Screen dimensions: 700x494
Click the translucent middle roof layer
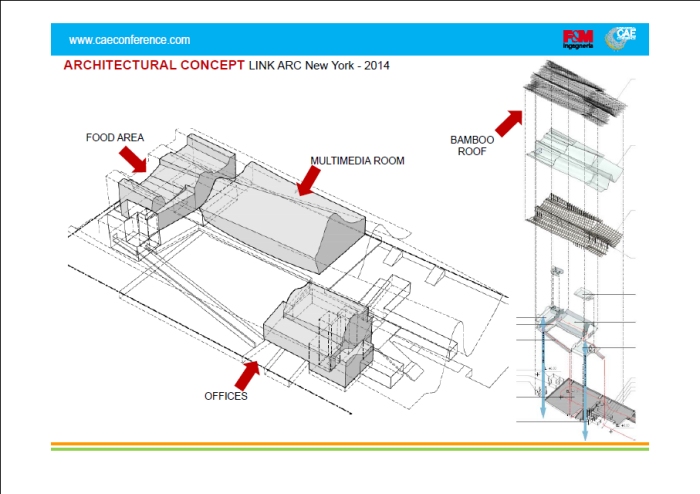click(x=575, y=158)
